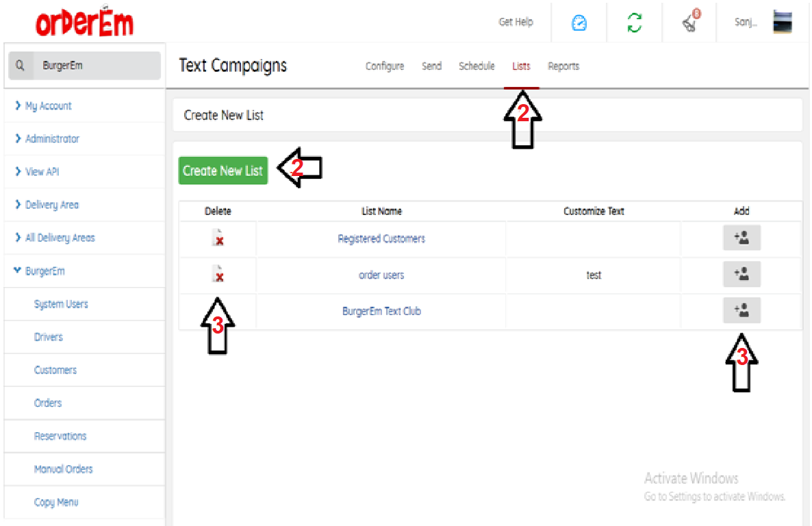Viewport: 812px width, 526px height.
Task: Click the dashboard speedometer icon
Action: tap(579, 23)
